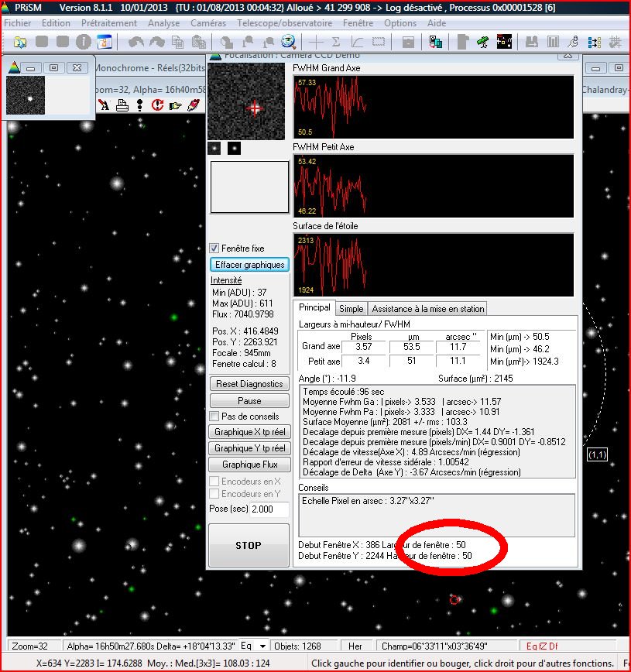Click the pointing hand icon in chart toolbar

tap(175, 105)
